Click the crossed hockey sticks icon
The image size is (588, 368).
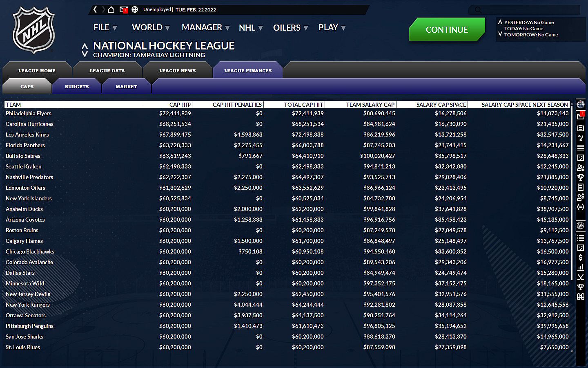[x=580, y=277]
